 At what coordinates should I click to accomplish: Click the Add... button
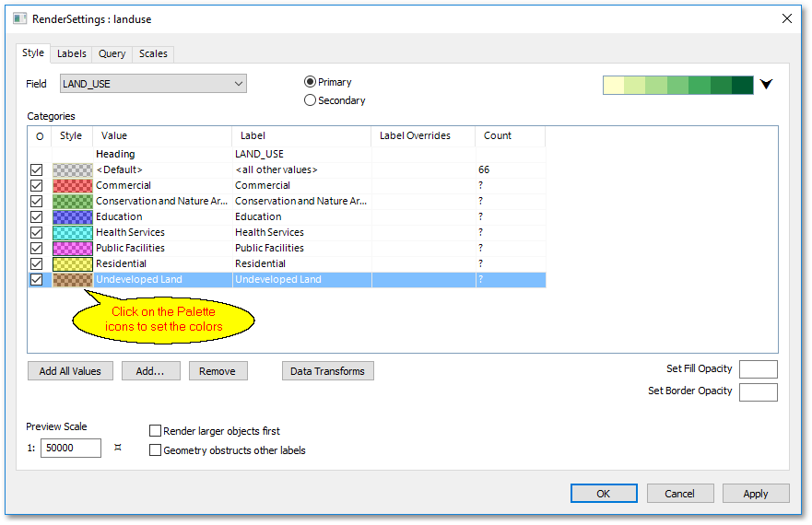[x=151, y=370]
